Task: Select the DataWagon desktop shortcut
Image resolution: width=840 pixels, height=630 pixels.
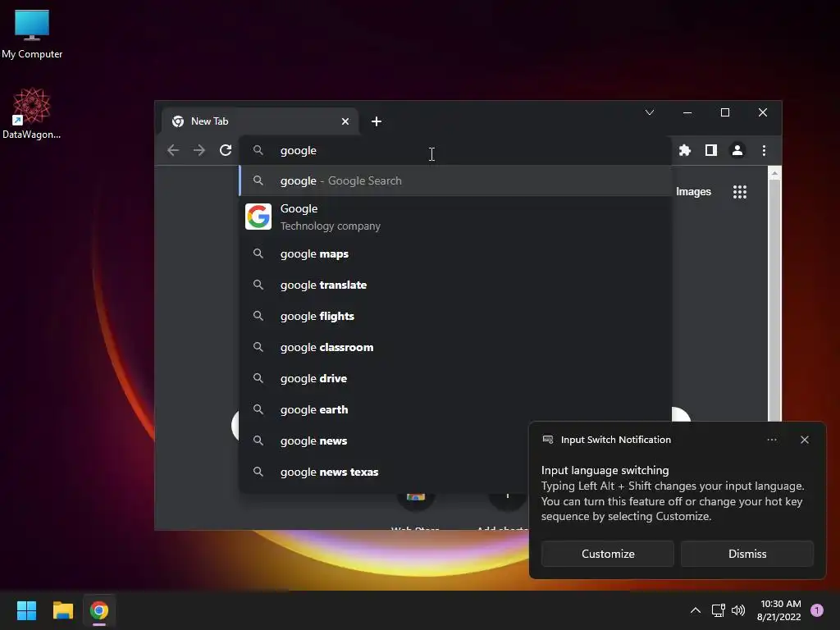Action: click(x=32, y=113)
